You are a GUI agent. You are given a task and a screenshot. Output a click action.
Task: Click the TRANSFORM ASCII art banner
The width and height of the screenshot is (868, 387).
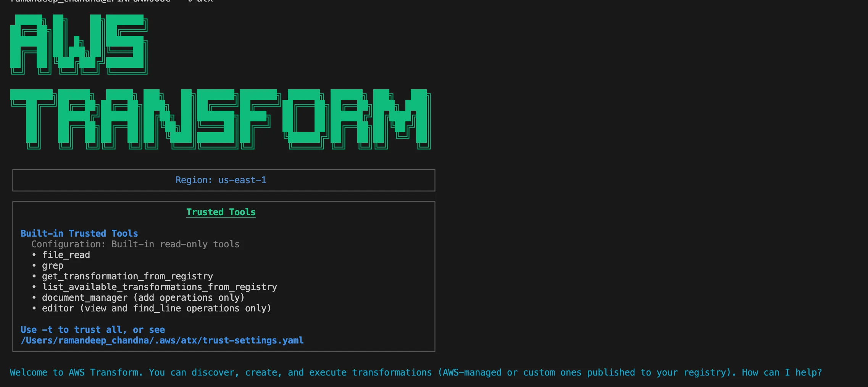(x=220, y=119)
